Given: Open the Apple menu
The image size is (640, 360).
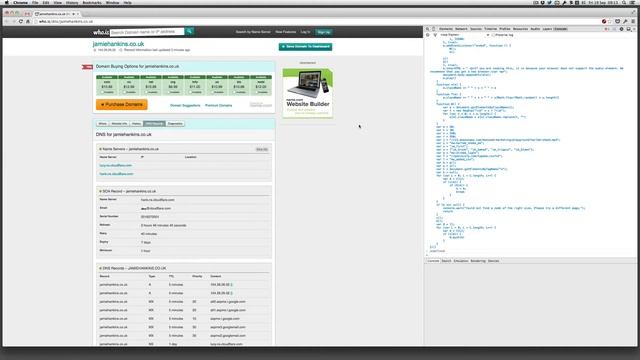Looking at the screenshot, I should point(7,2).
